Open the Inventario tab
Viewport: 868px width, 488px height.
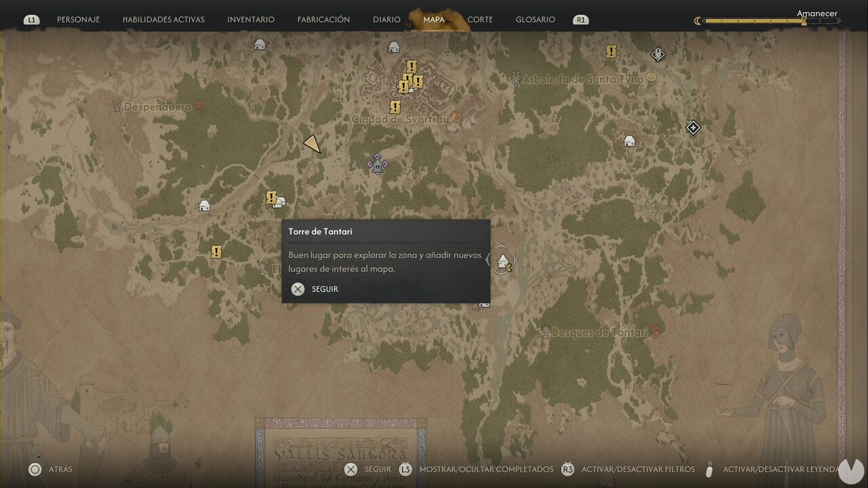(251, 20)
